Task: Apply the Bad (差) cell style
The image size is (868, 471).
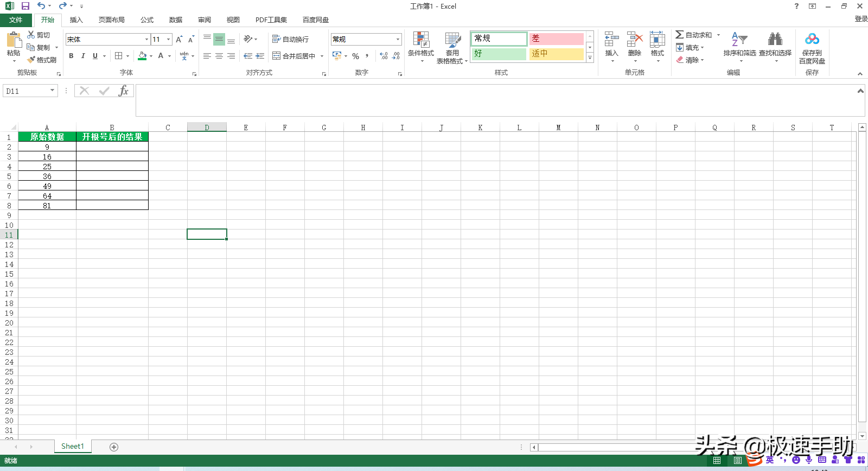Action: tap(556, 39)
